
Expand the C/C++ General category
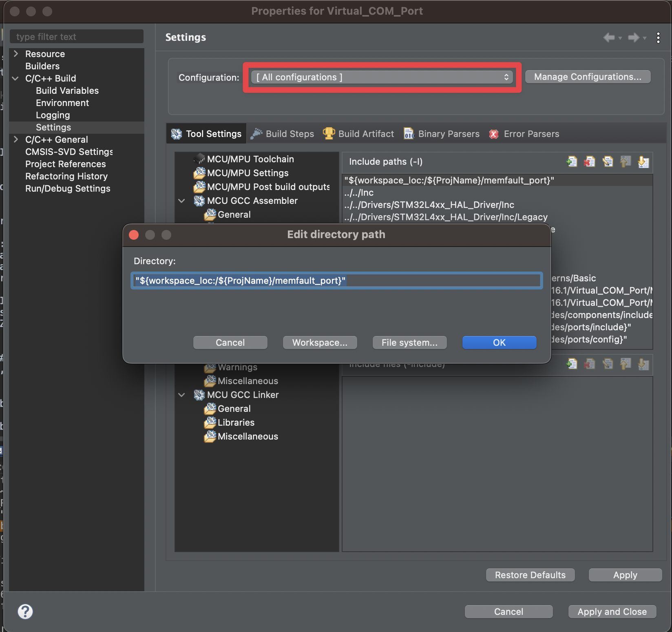click(16, 139)
